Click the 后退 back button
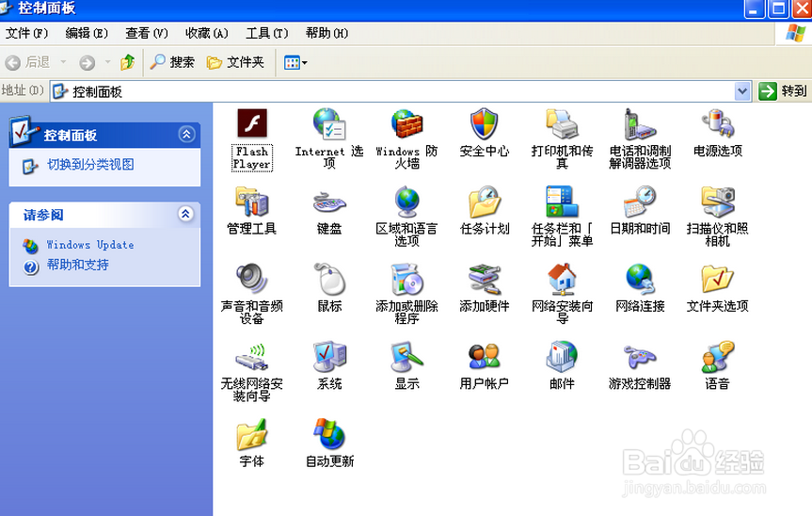This screenshot has height=516, width=812. click(27, 62)
